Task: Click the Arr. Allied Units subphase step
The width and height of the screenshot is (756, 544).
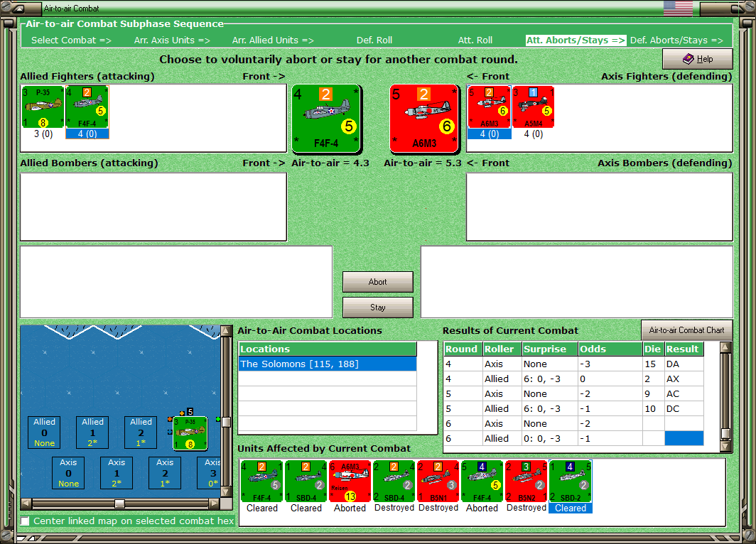Action: [x=273, y=40]
